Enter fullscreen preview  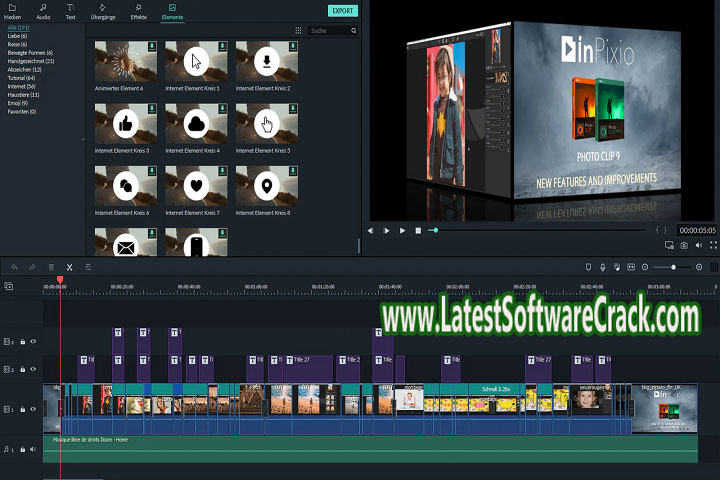[713, 245]
